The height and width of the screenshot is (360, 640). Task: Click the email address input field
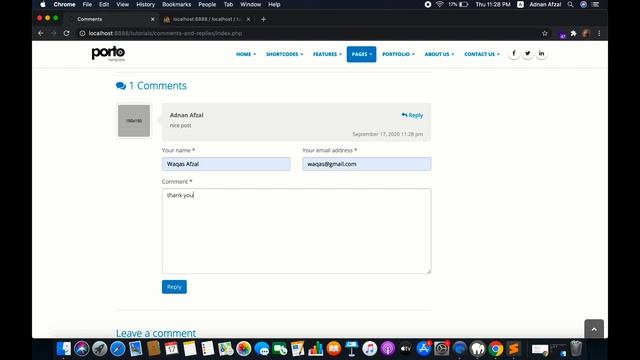pyautogui.click(x=367, y=164)
